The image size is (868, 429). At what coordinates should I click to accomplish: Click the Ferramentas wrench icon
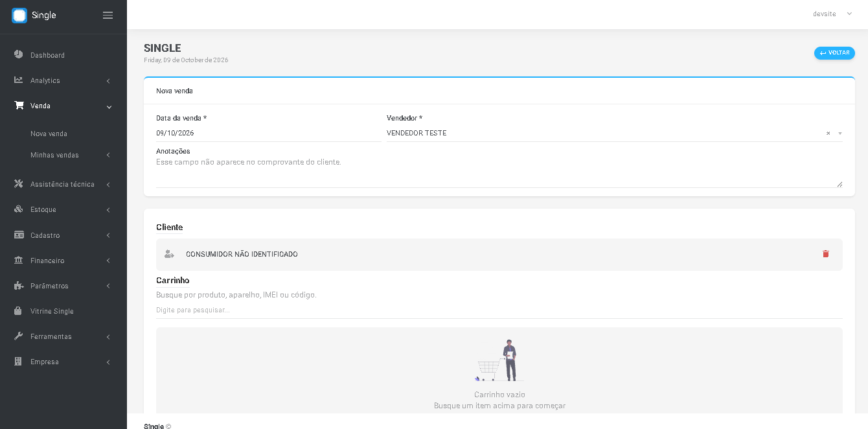point(19,336)
